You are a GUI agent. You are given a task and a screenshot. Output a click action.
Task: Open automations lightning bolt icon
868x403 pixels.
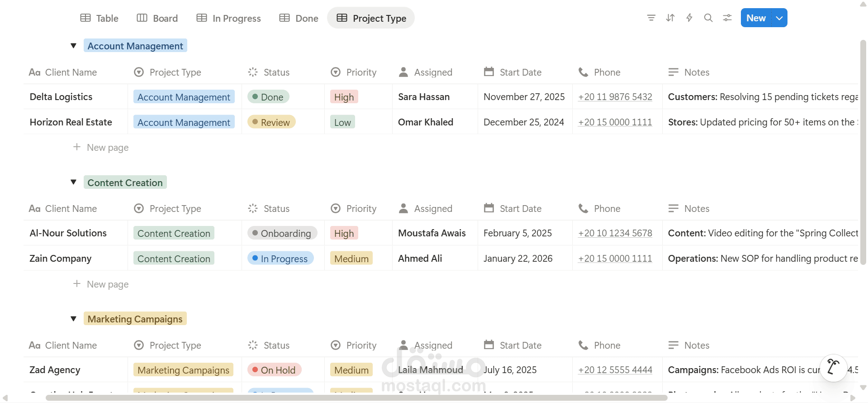click(x=689, y=18)
